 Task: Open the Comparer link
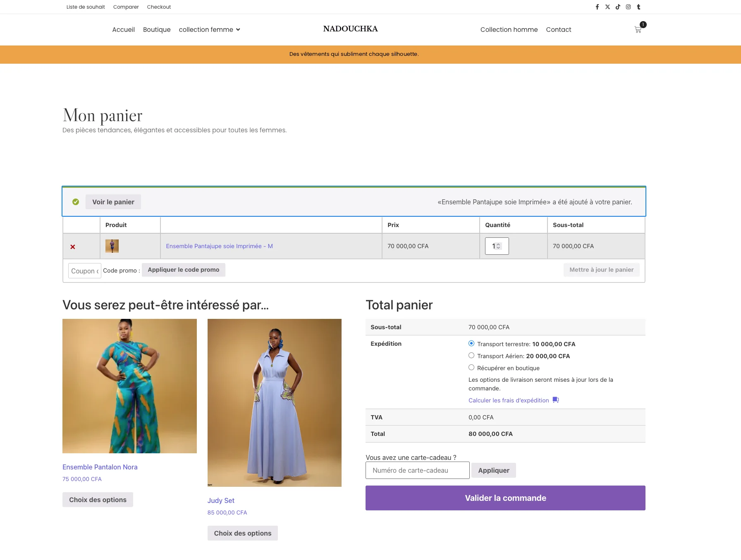point(126,7)
